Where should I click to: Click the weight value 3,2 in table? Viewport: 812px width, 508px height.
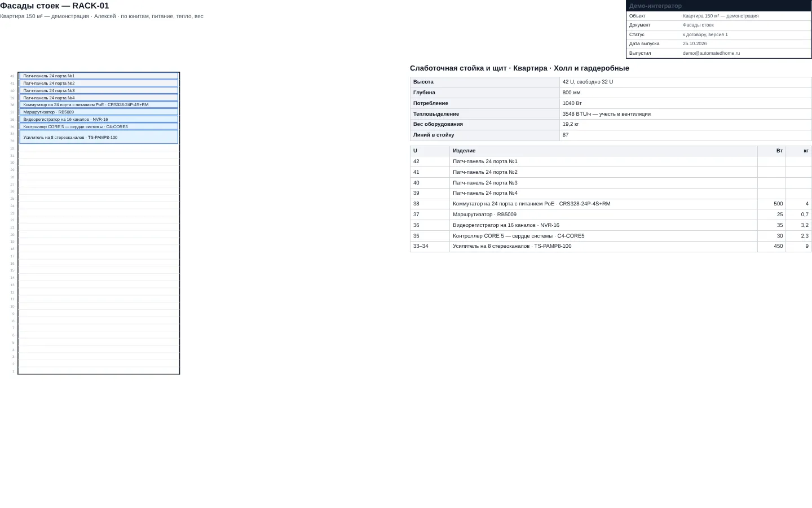(x=805, y=225)
